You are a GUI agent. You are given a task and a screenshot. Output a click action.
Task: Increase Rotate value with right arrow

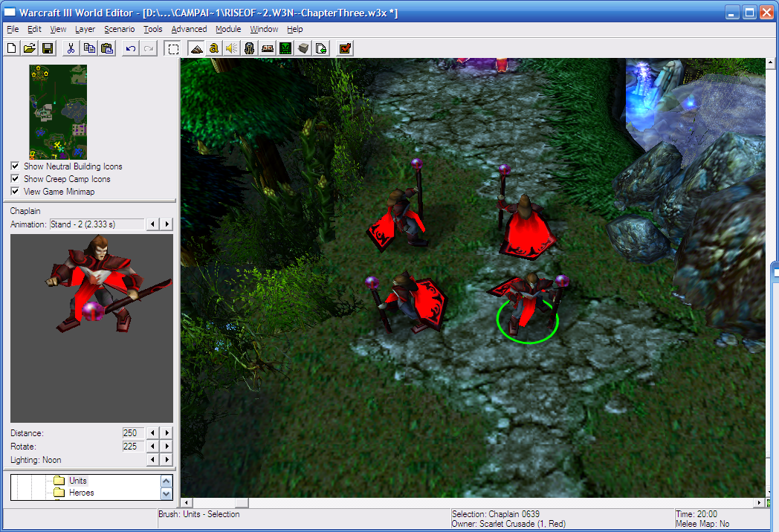(x=167, y=446)
